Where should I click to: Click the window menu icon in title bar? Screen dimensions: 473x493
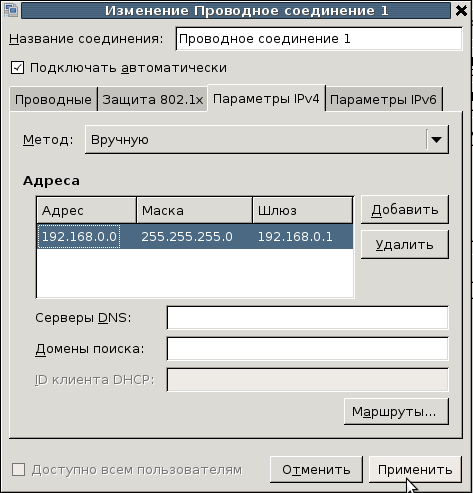11,10
